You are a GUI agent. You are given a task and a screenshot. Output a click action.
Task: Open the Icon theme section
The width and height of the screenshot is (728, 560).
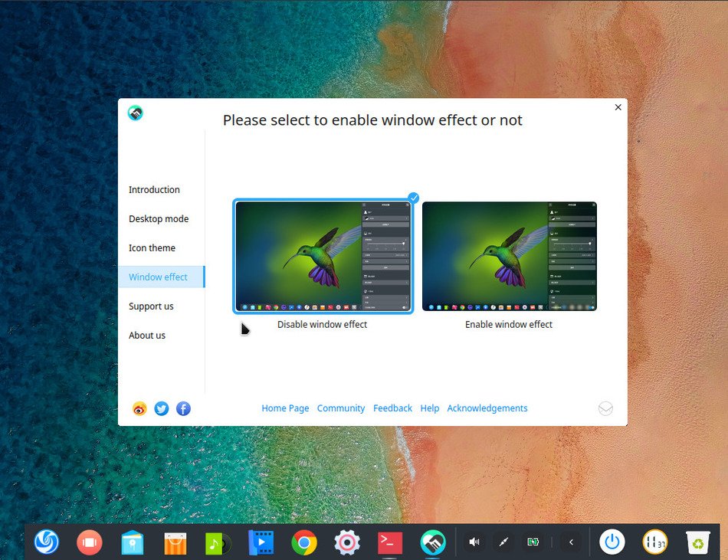coord(152,247)
